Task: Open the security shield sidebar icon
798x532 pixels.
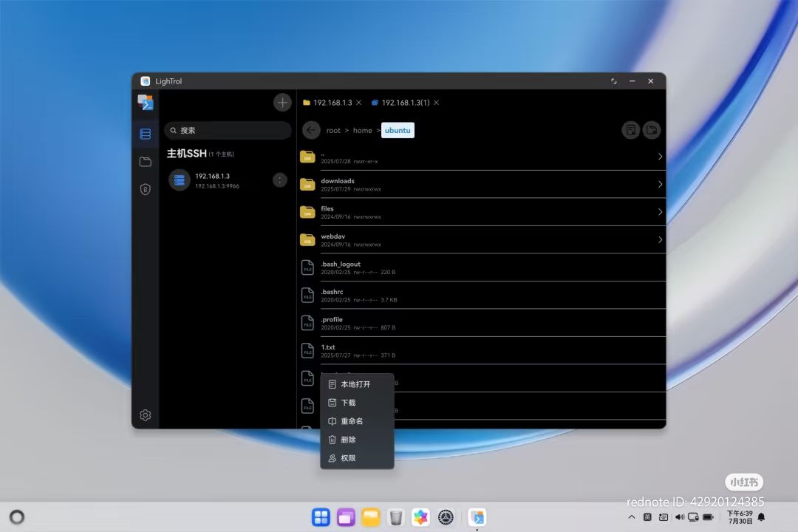Action: pyautogui.click(x=145, y=189)
